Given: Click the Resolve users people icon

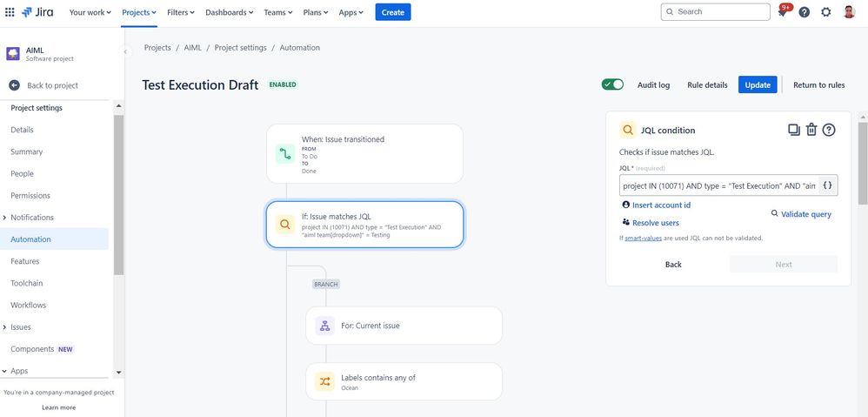Looking at the screenshot, I should pyautogui.click(x=625, y=222).
